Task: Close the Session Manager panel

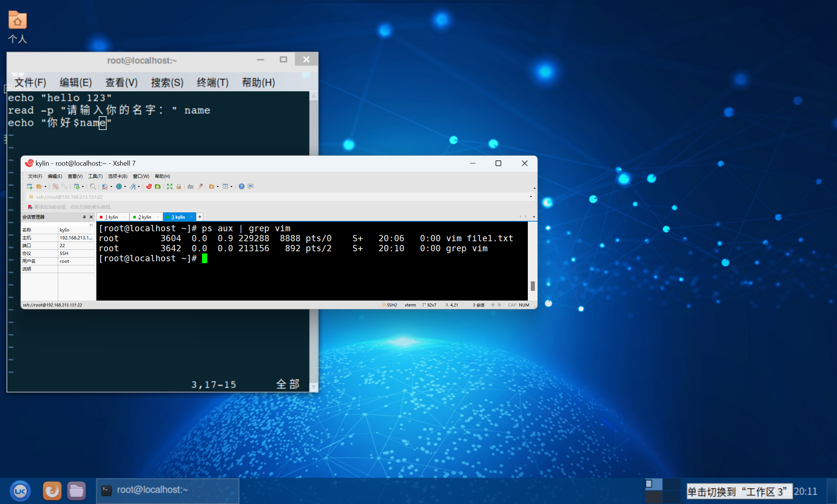Action: point(91,217)
